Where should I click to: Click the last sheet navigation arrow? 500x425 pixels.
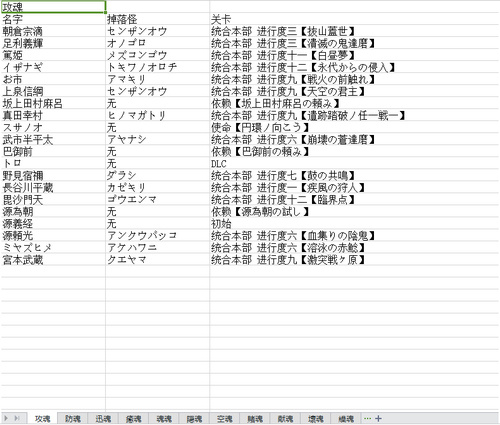pos(17,418)
